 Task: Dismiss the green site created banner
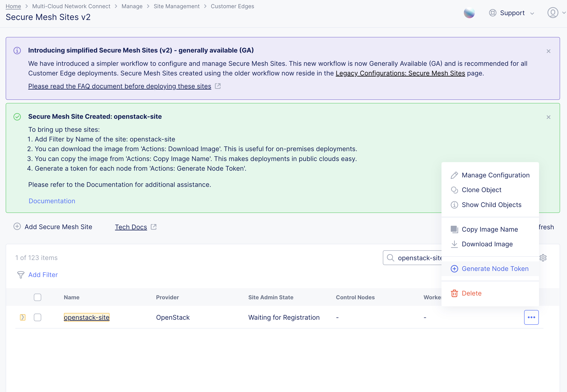[548, 117]
